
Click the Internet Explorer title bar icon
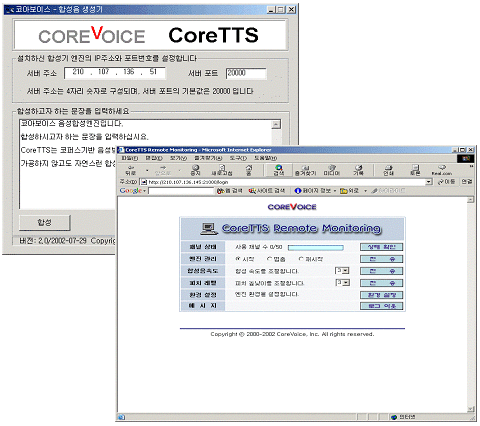tap(121, 150)
